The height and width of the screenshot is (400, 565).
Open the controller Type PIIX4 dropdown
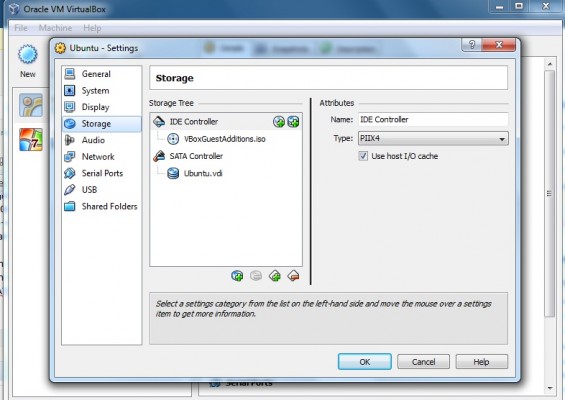coord(433,139)
